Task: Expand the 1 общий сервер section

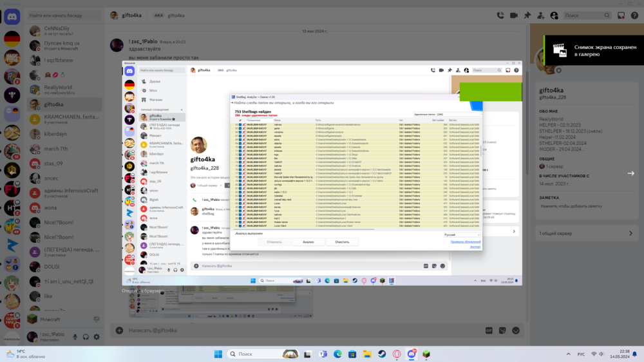Action: click(x=587, y=233)
